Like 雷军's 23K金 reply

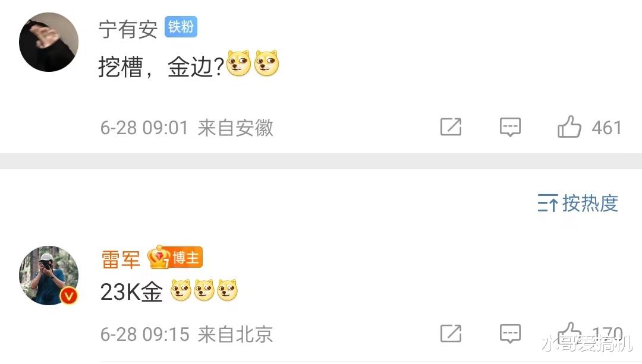pos(569,333)
